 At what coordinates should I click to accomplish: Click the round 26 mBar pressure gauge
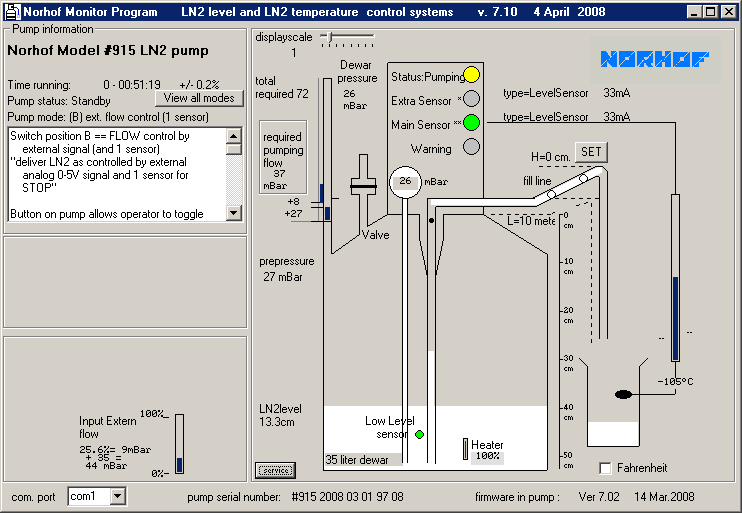tap(405, 182)
